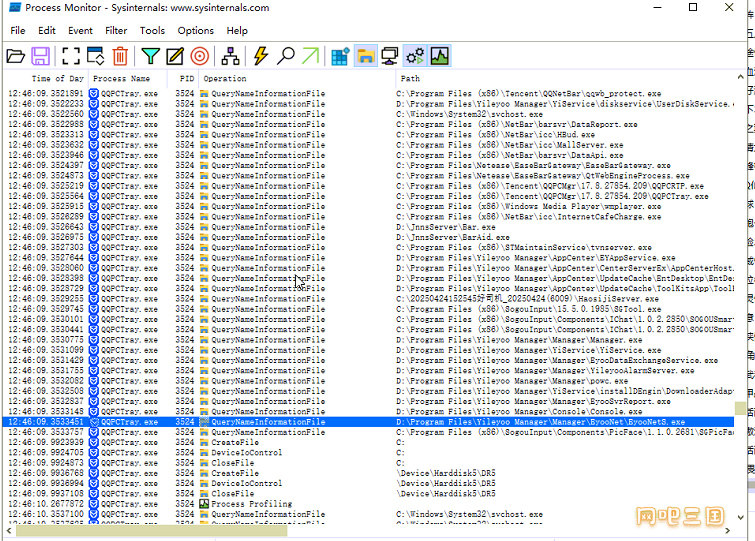Select the row with path UserDiskService
Viewport: 755px width, 541px height.
pos(369,104)
